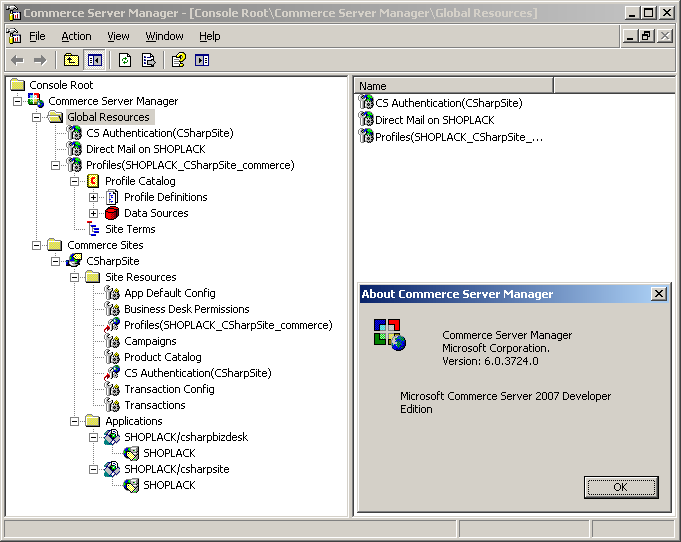Click the MMC system menu icon in menu bar

pos(14,36)
